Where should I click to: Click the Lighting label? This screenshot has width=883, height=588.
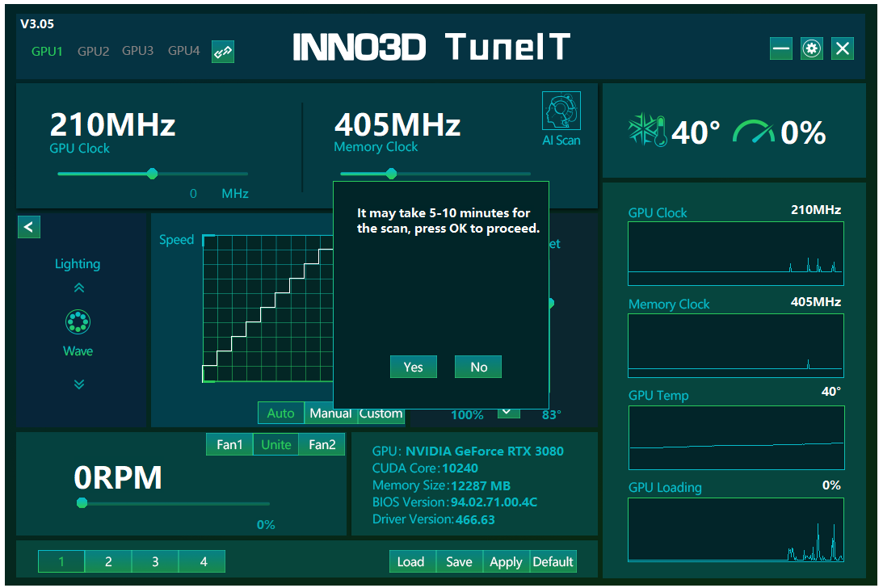pos(78,263)
